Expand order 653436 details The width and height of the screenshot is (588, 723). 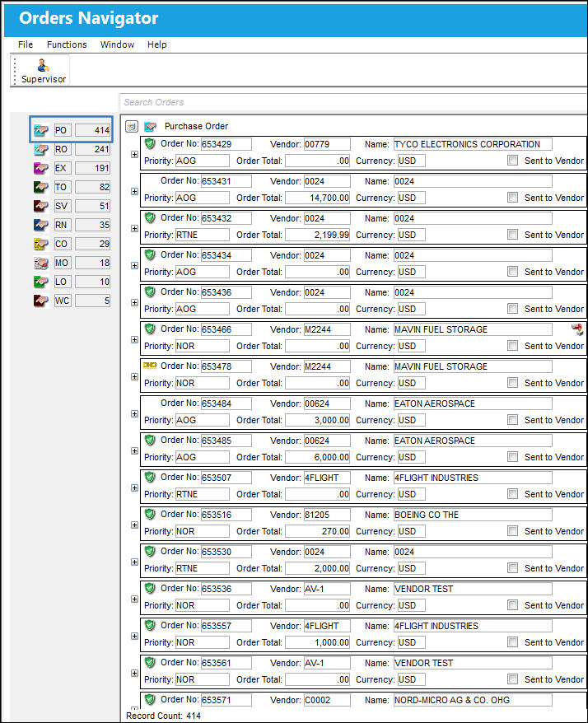pyautogui.click(x=135, y=302)
